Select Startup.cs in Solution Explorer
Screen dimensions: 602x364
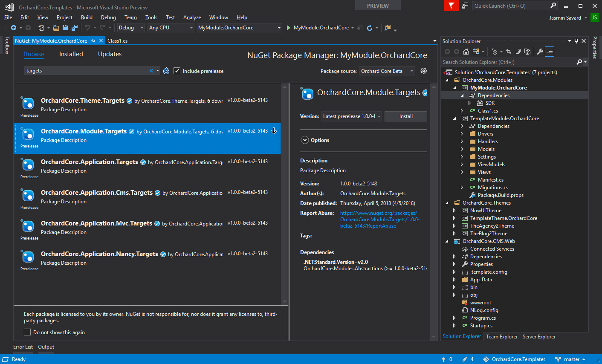click(481, 326)
